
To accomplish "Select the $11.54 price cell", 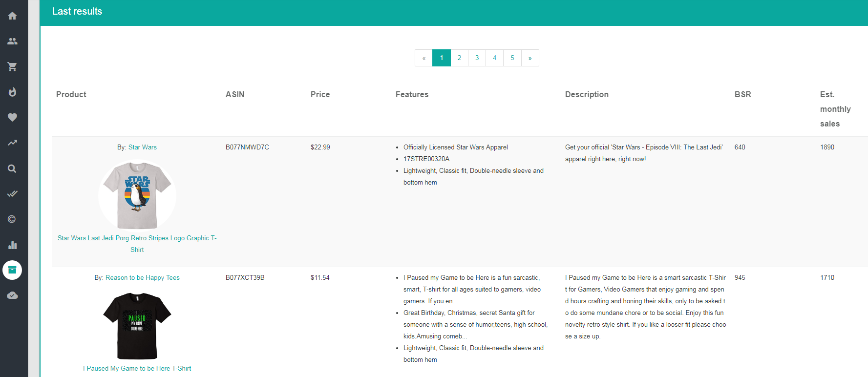I will [320, 277].
